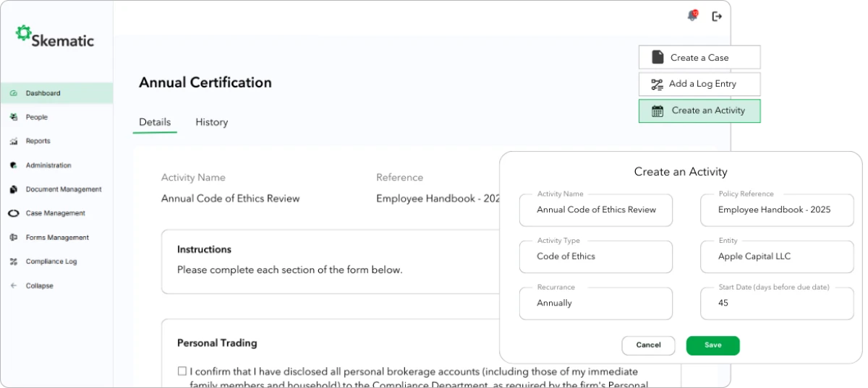Screen dimensions: 868x388
Task: Open Reports in the sidebar
Action: 38,141
